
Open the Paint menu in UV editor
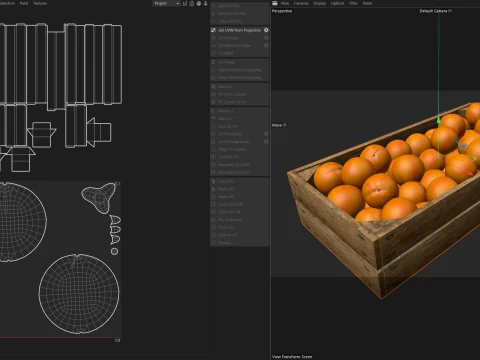(x=24, y=3)
